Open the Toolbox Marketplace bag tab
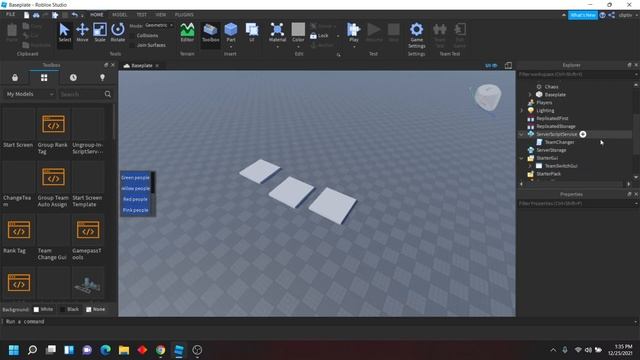 click(x=15, y=78)
